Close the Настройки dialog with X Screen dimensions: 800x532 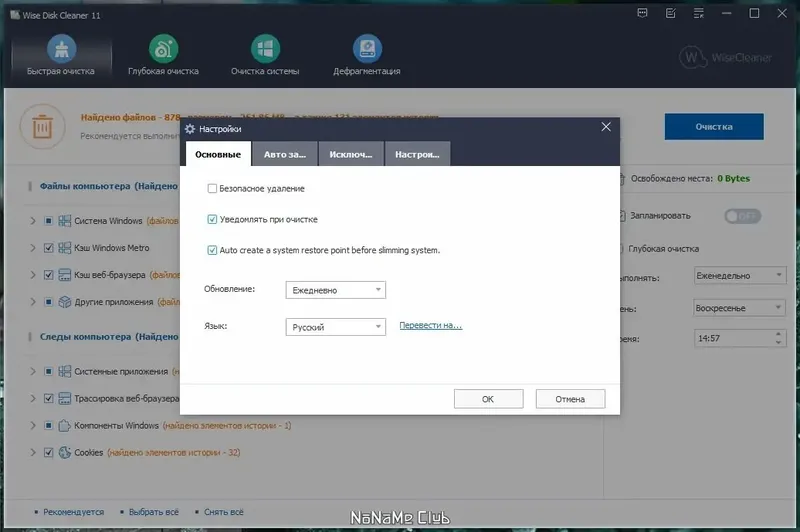(x=606, y=126)
